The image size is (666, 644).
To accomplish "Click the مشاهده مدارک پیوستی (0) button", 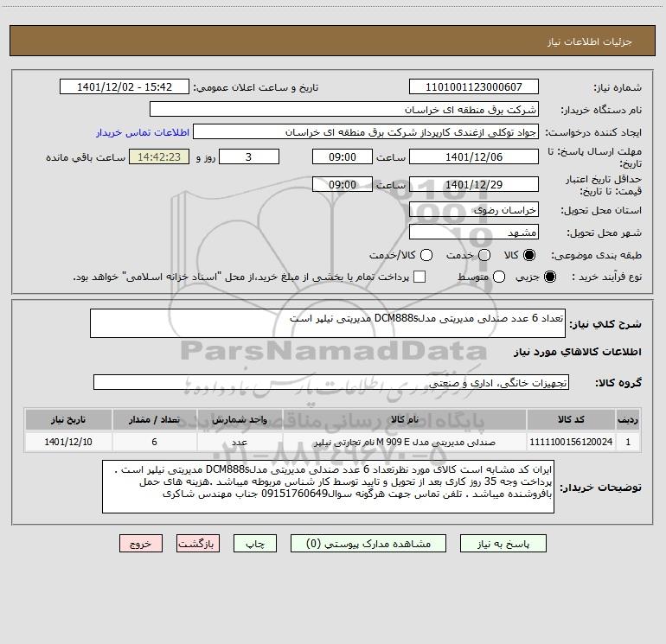I will 368,544.
